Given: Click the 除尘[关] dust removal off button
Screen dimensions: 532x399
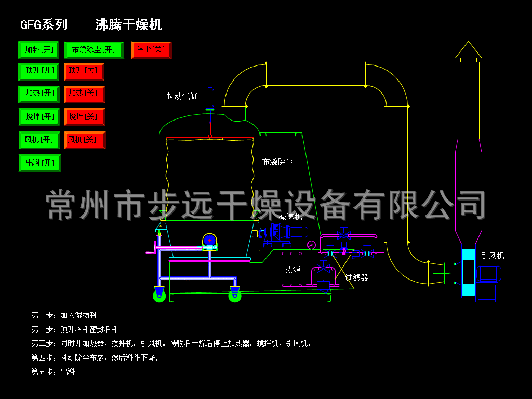Looking at the screenshot, I should coord(151,50).
